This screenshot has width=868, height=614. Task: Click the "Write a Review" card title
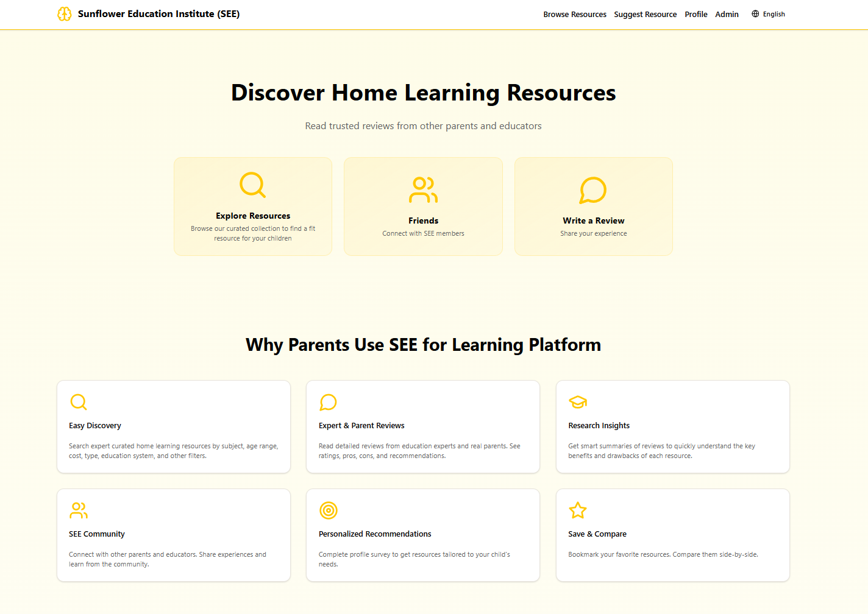click(x=593, y=221)
